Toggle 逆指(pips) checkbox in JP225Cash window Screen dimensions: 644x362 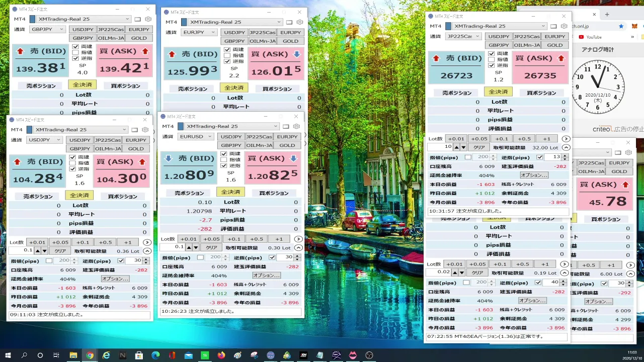click(x=539, y=157)
